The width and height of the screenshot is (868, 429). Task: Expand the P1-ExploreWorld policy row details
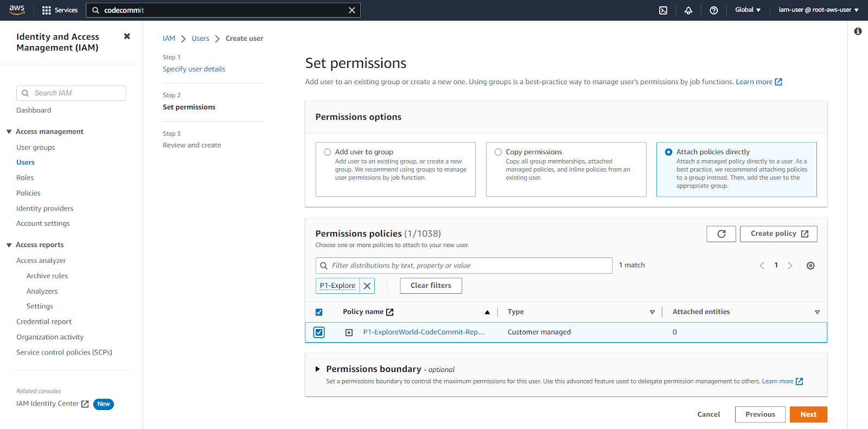(349, 332)
